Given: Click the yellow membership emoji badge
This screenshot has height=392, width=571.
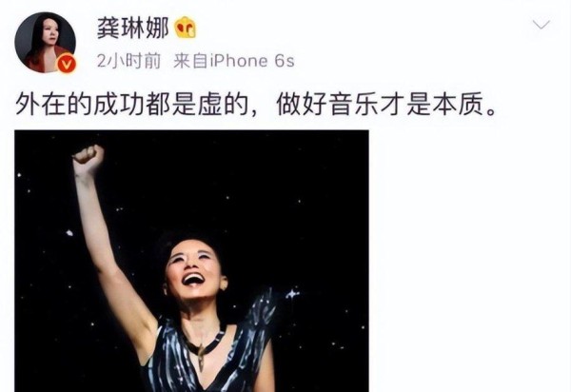Looking at the screenshot, I should click(x=186, y=28).
